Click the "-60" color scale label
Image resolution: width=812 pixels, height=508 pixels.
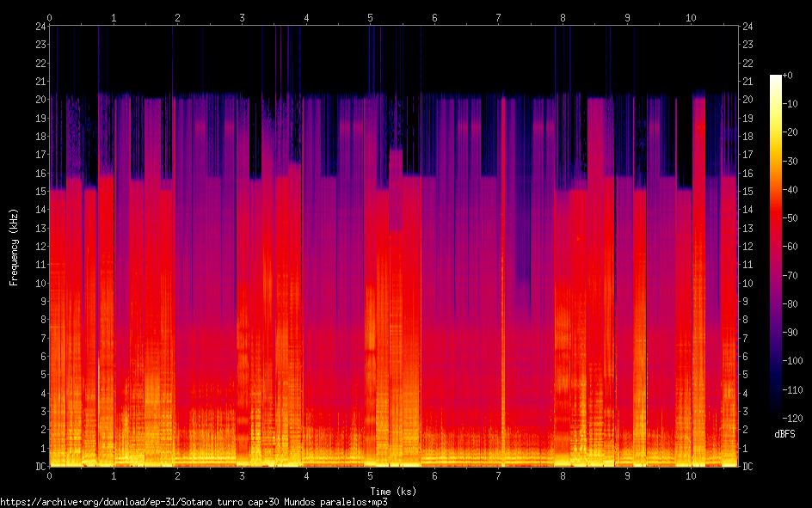point(790,247)
